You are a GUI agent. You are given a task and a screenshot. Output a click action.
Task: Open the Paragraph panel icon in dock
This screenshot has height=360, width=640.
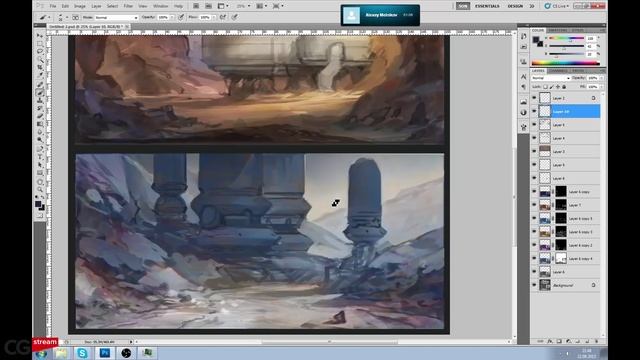(524, 87)
